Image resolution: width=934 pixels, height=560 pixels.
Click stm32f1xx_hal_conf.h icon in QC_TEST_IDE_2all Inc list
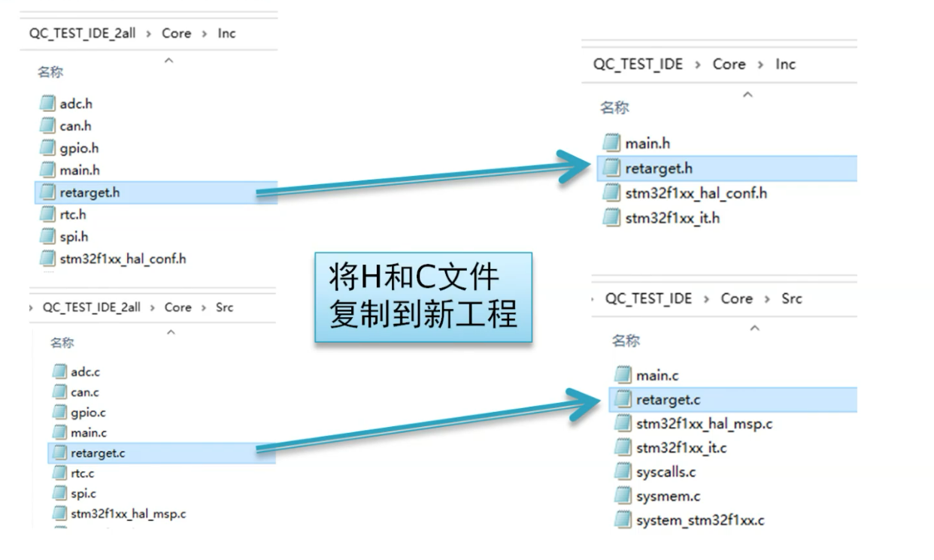click(x=48, y=259)
